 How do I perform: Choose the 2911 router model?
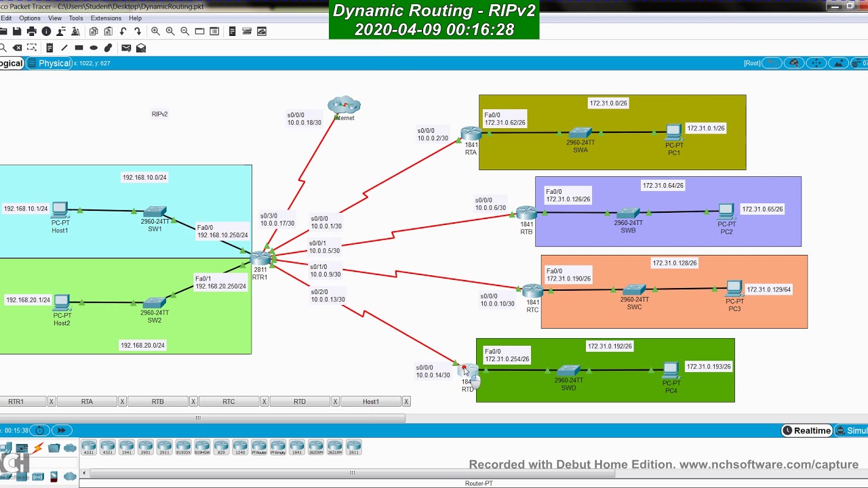[x=165, y=447]
